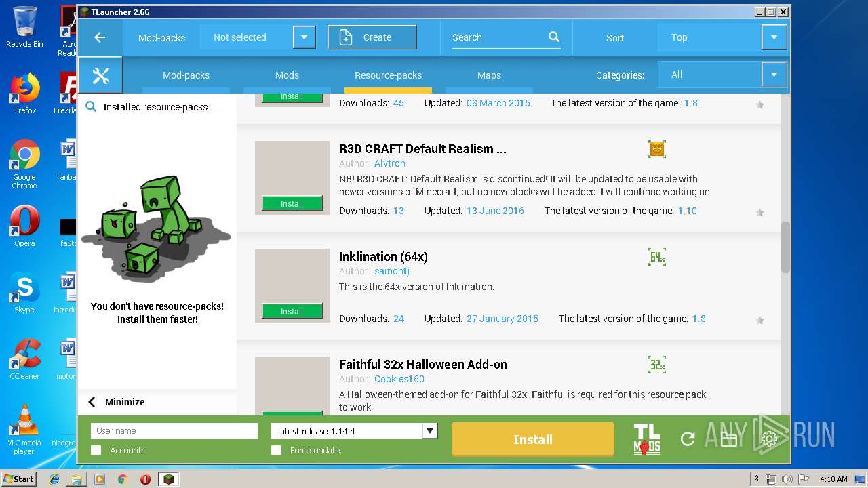Open Opera desktop shortcut
868x488 pixels.
[24, 227]
